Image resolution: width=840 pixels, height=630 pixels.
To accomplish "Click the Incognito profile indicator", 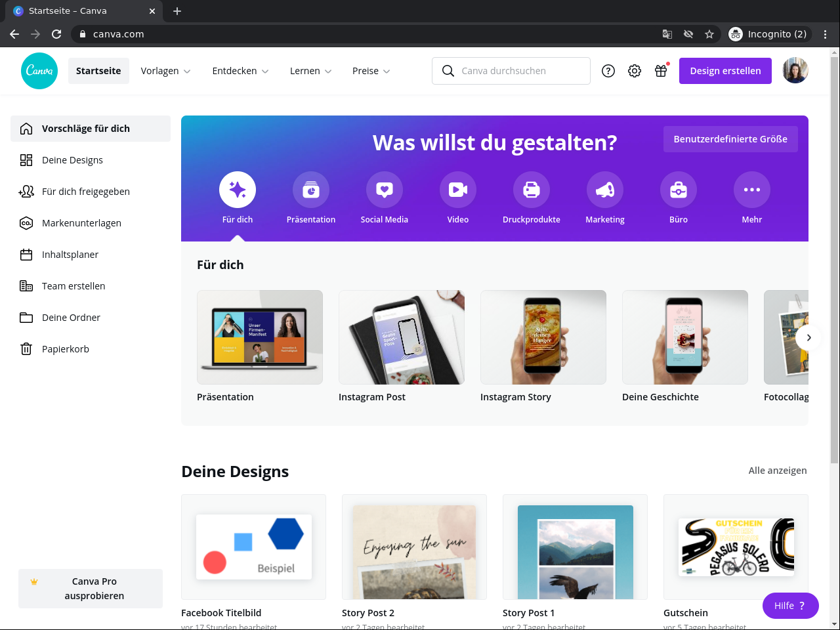I will pyautogui.click(x=770, y=34).
